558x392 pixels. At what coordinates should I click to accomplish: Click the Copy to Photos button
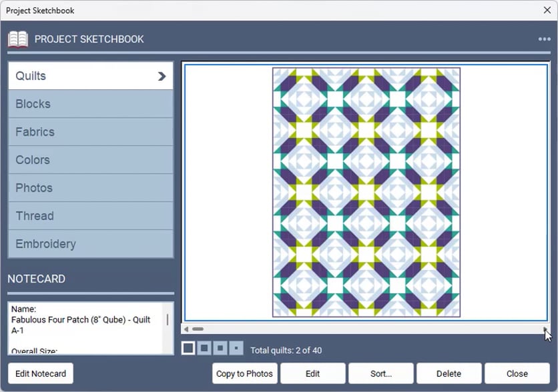tap(244, 373)
